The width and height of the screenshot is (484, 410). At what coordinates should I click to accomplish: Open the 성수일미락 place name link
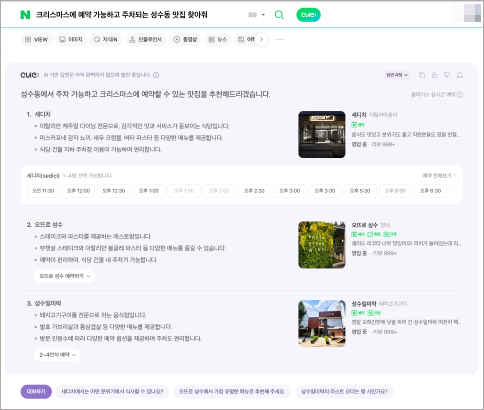coord(364,304)
